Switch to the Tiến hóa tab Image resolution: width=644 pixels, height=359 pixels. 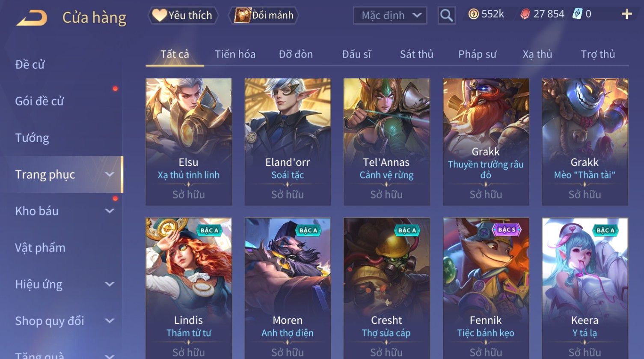tap(235, 54)
